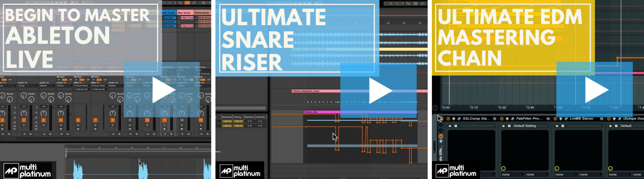Toggle the SSLComp device activator
This screenshot has width=644, height=179.
[x=448, y=119]
